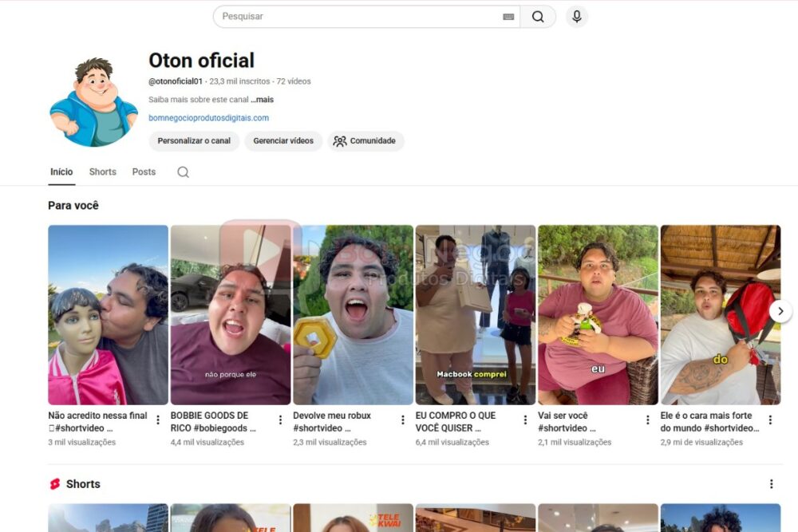Open options for 'Vai ser você' video
The image size is (798, 532).
point(647,419)
